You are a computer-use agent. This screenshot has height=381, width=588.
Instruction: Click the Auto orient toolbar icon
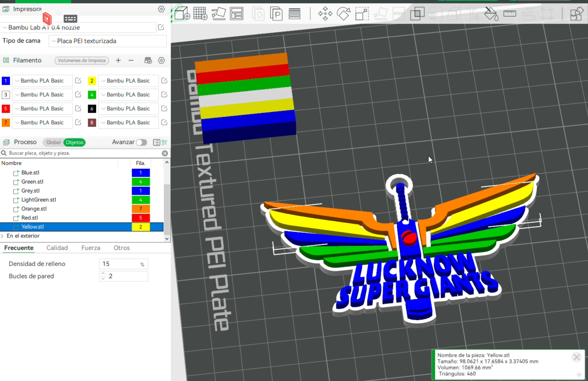(x=219, y=13)
